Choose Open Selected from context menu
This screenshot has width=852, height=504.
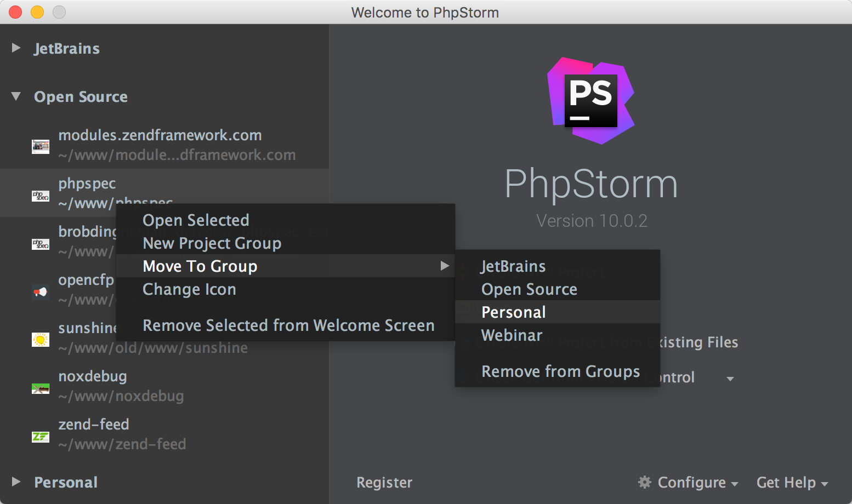pos(286,220)
